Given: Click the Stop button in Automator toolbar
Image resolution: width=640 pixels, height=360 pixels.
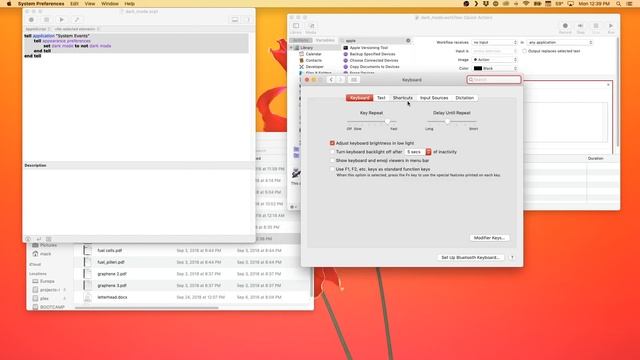Looking at the screenshot, I should coord(596,28).
